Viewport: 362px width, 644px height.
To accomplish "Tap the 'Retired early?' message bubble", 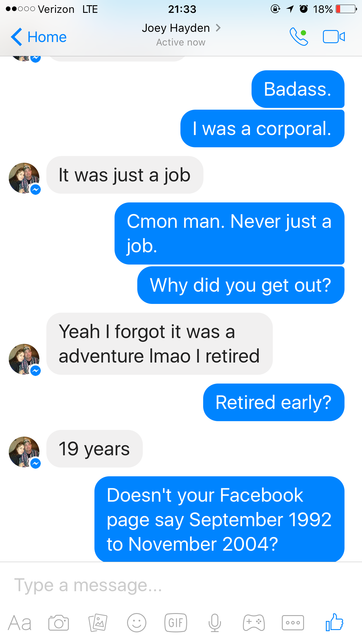I will (x=273, y=402).
